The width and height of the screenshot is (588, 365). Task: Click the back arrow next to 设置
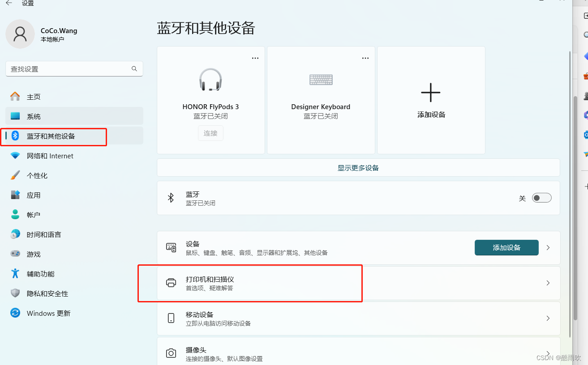coord(9,3)
